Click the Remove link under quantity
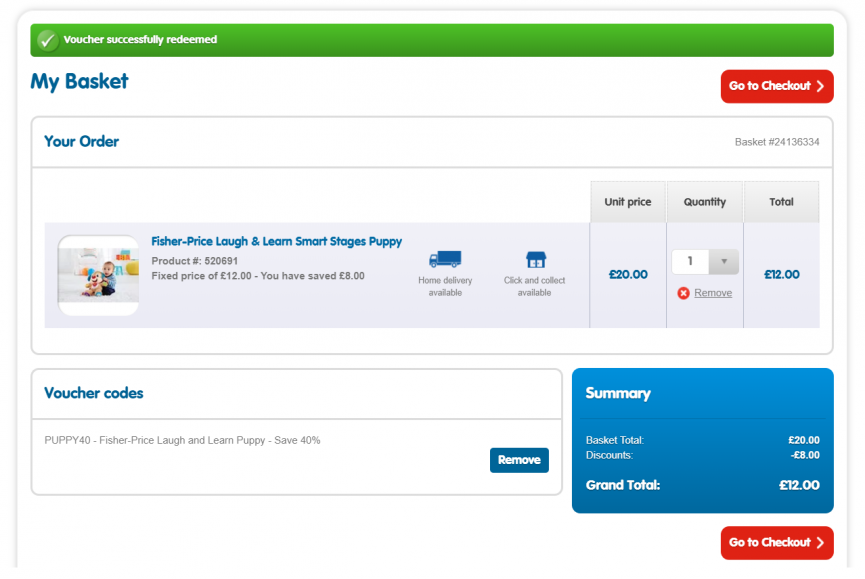 click(x=713, y=293)
